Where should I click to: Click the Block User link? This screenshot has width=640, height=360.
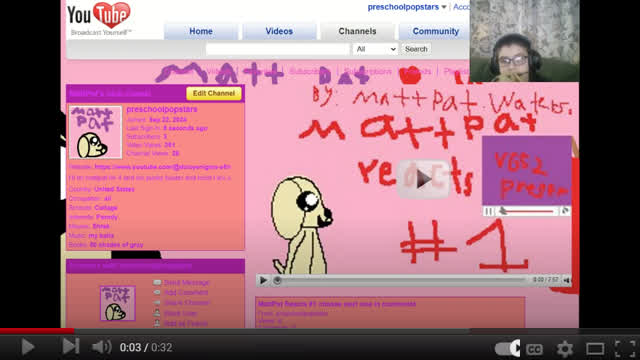click(181, 313)
